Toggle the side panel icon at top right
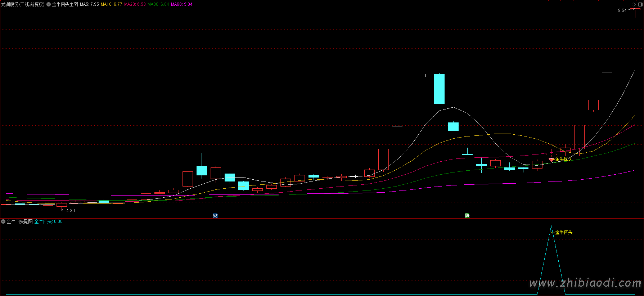Viewport: 644px width, 296px height. [640, 4]
